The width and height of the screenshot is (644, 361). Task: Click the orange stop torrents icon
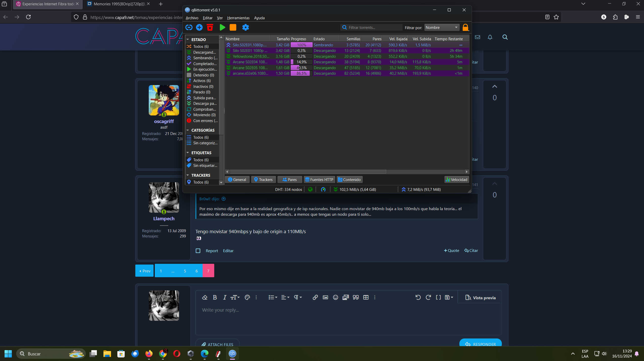coord(233,27)
